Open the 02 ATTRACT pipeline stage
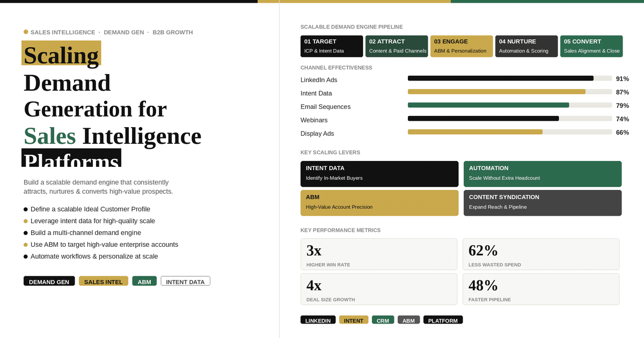The image size is (644, 338). pyautogui.click(x=397, y=46)
